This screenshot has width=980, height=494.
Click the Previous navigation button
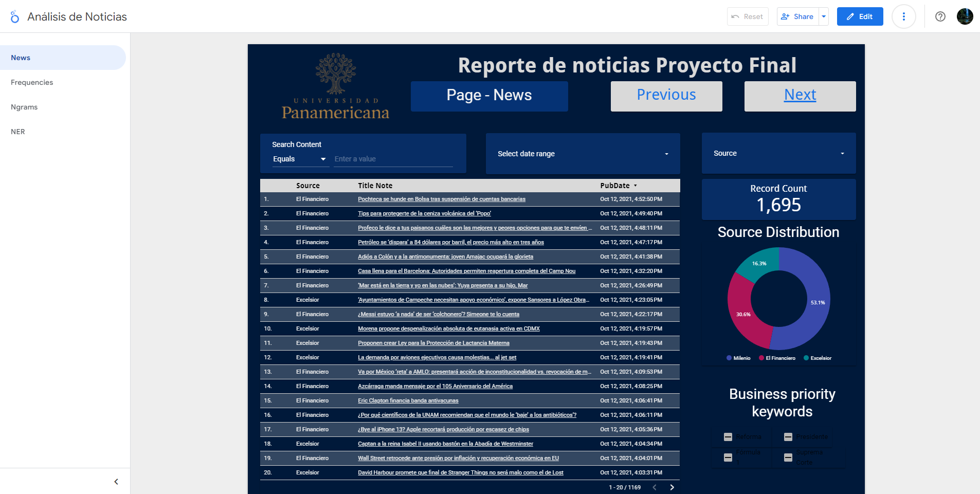tap(666, 96)
